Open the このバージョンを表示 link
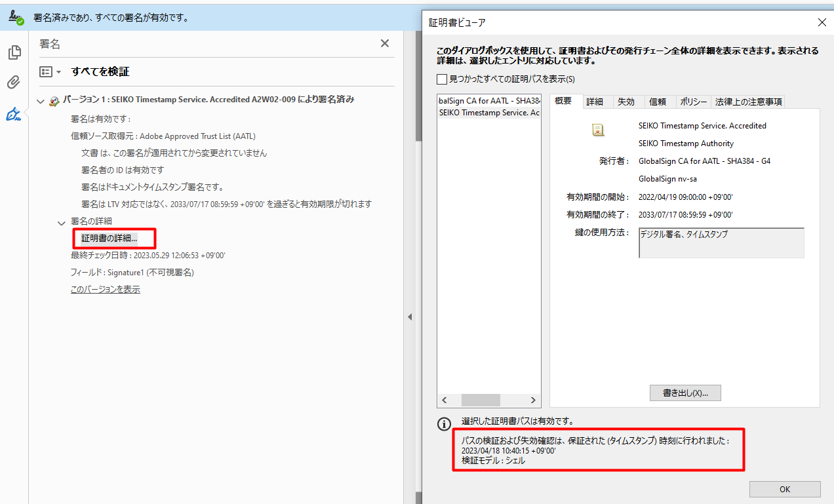 (x=105, y=289)
